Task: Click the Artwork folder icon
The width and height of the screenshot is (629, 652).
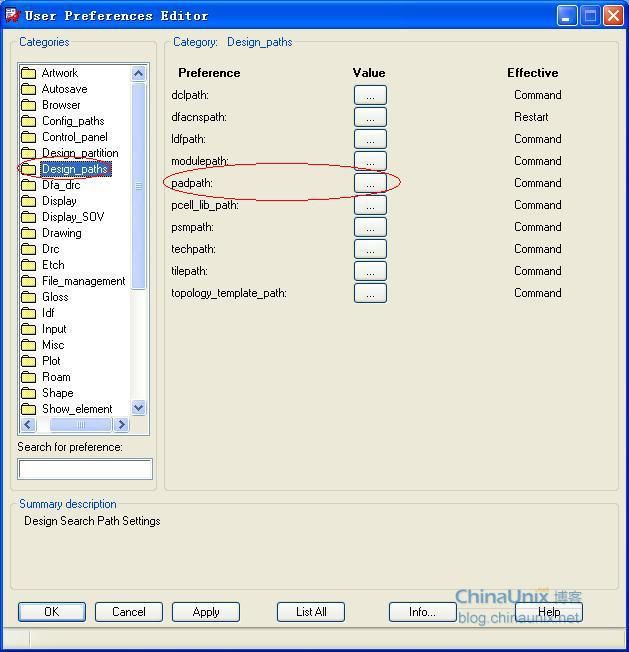Action: [28, 73]
